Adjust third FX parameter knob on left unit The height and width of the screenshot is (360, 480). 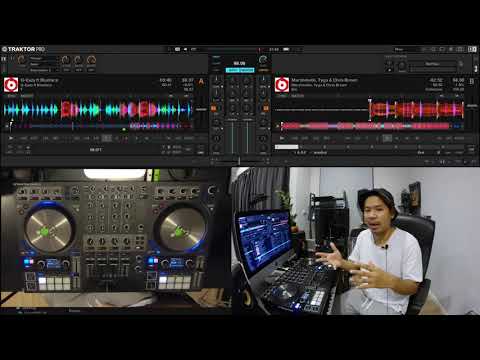91,60
